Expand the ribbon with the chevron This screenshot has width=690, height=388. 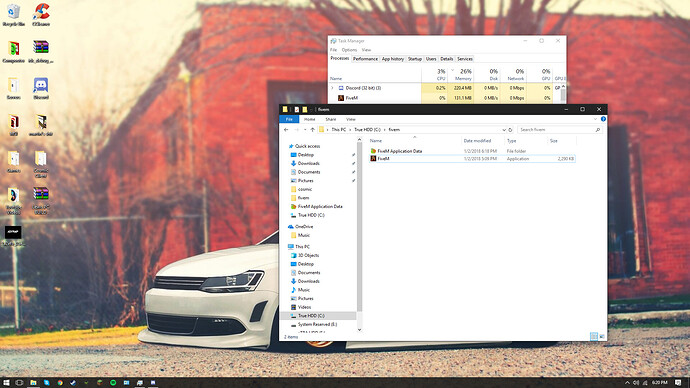(x=595, y=119)
